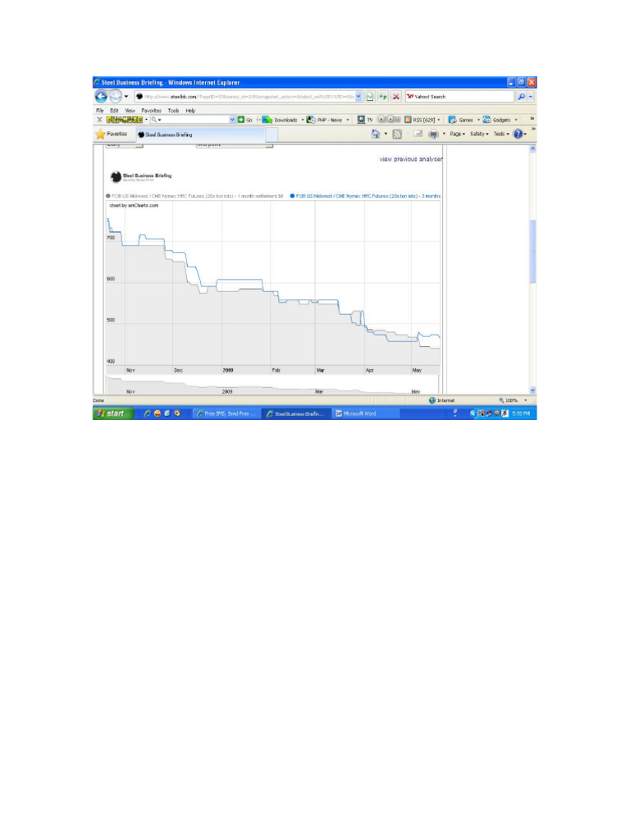
Task: Click the address bar URL field
Action: pos(244,97)
